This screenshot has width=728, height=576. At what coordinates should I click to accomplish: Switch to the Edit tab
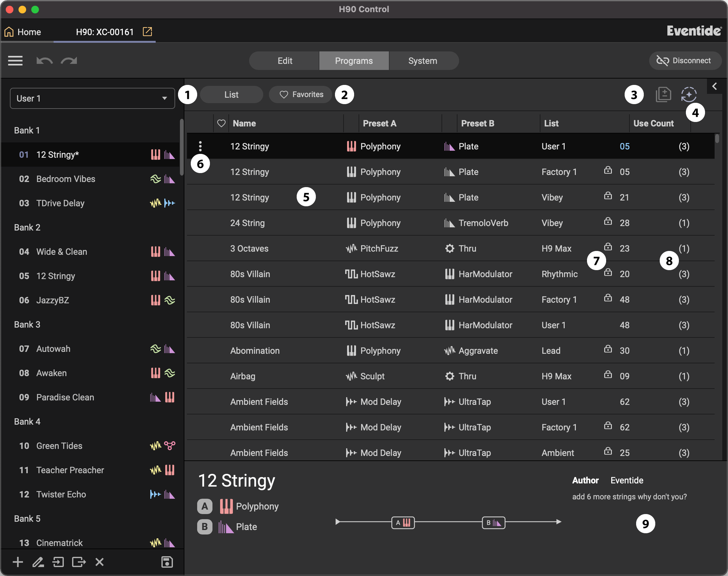coord(285,61)
